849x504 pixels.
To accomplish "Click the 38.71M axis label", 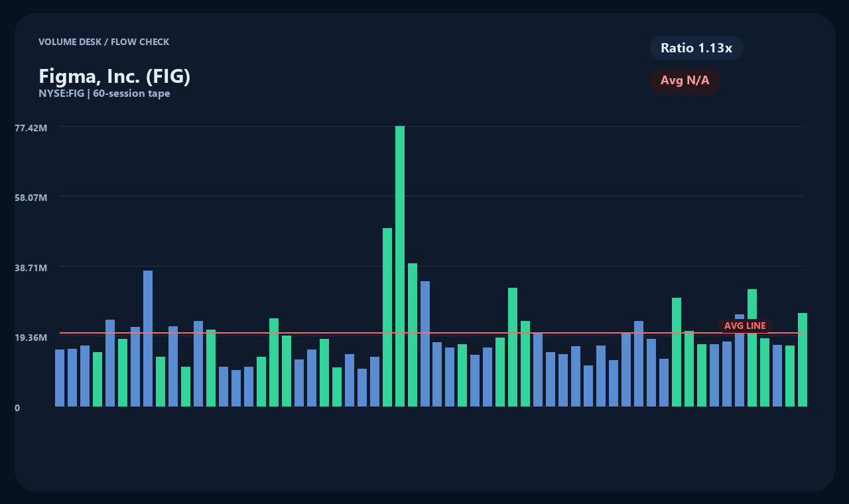I will point(31,267).
